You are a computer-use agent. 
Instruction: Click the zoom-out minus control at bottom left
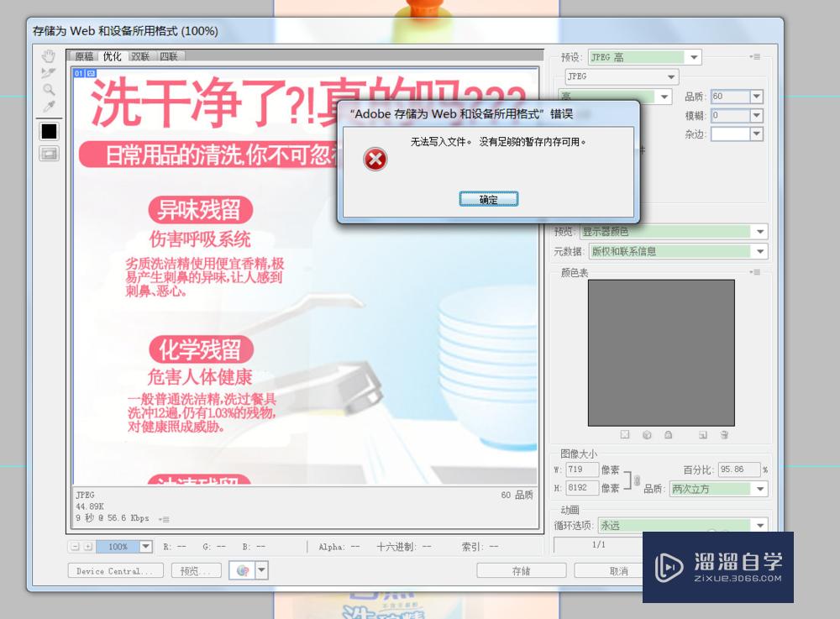(76, 546)
